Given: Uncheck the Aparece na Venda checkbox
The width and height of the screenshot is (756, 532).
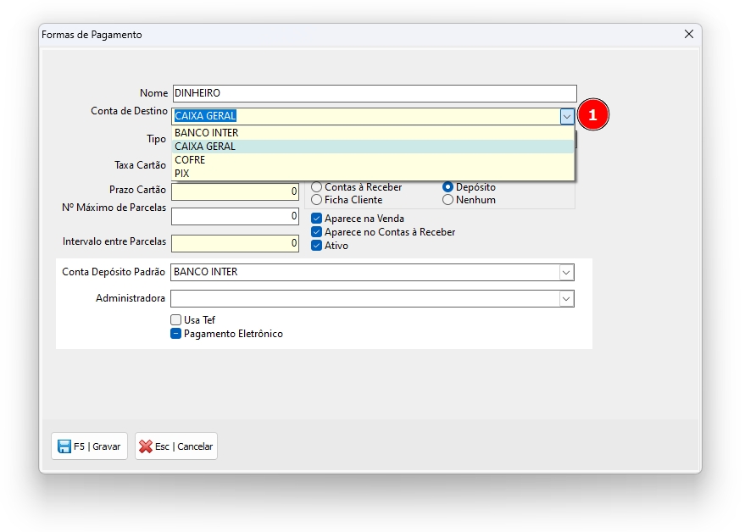Looking at the screenshot, I should click(x=317, y=219).
